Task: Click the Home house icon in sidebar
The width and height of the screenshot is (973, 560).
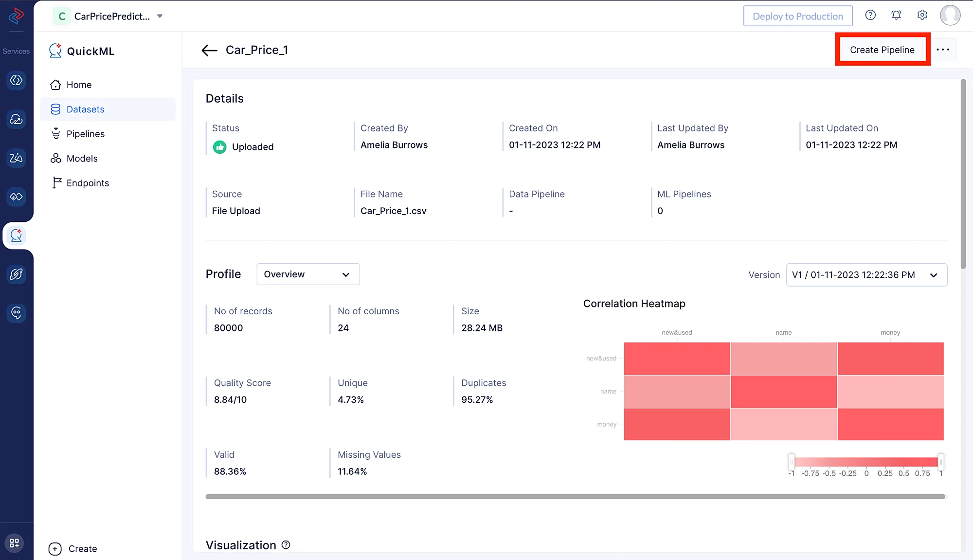Action: (55, 85)
